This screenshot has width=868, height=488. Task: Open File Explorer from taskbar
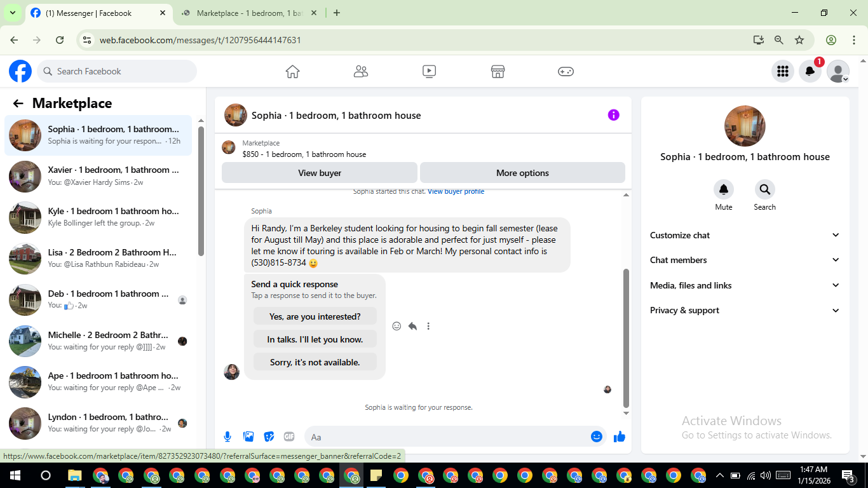tap(75, 475)
